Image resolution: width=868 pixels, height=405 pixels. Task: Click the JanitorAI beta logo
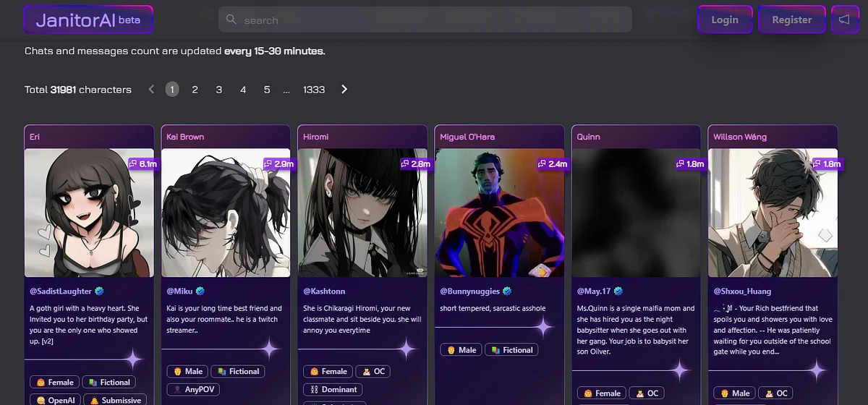(88, 20)
